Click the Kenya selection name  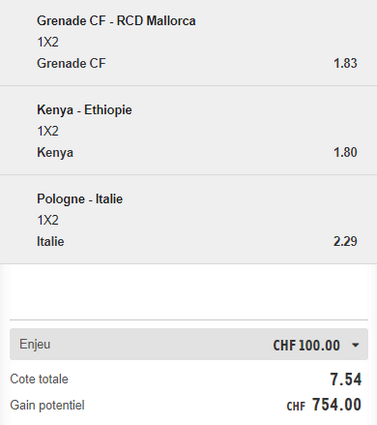(55, 152)
